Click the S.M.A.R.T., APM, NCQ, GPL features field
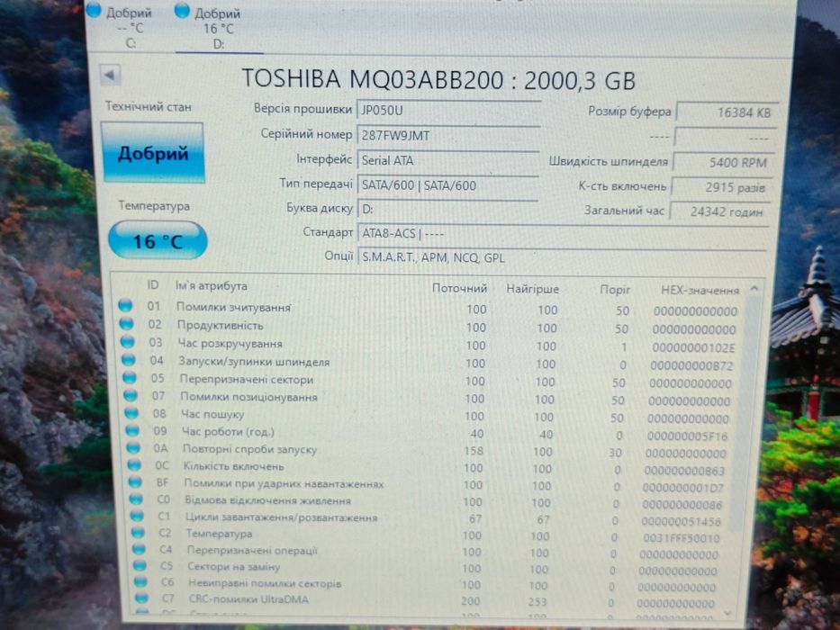840x630 pixels. (x=562, y=257)
